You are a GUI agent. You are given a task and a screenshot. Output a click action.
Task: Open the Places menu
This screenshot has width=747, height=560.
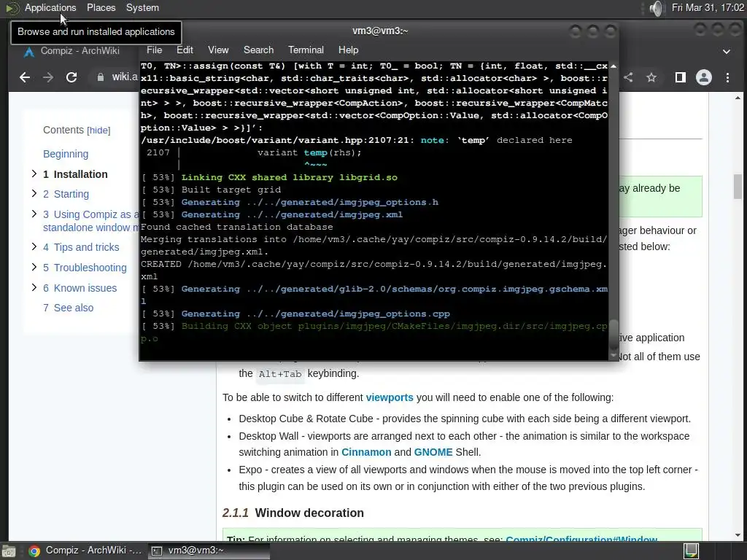click(101, 7)
